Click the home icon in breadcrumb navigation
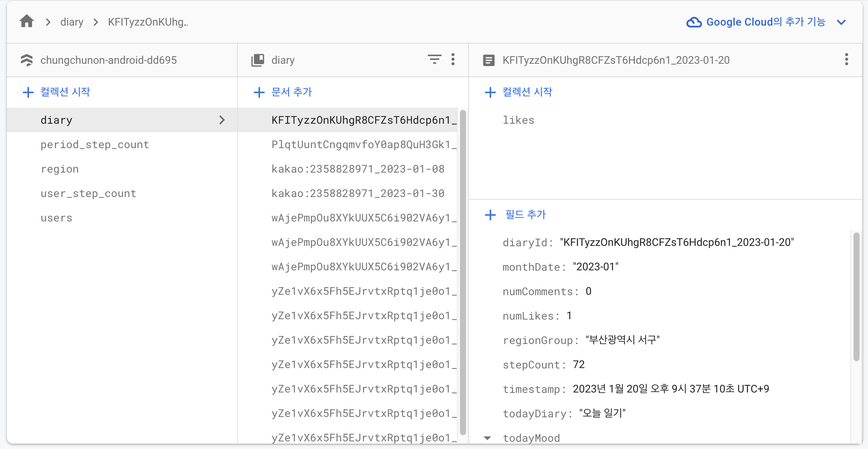The image size is (868, 449). tap(26, 22)
